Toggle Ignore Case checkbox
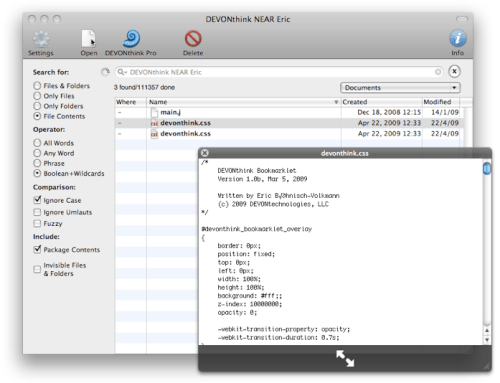This screenshot has width=500, height=383. (37, 200)
